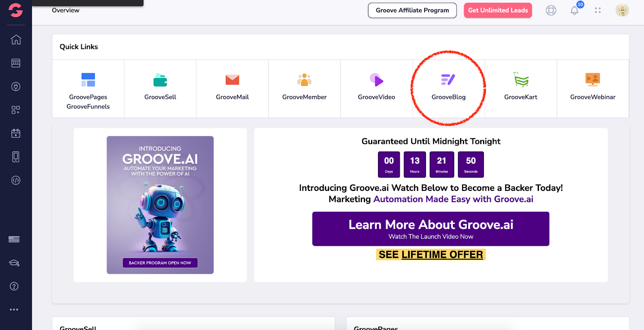Click the mobile device sidebar icon
Screen dimensions: 644x330
[16, 157]
